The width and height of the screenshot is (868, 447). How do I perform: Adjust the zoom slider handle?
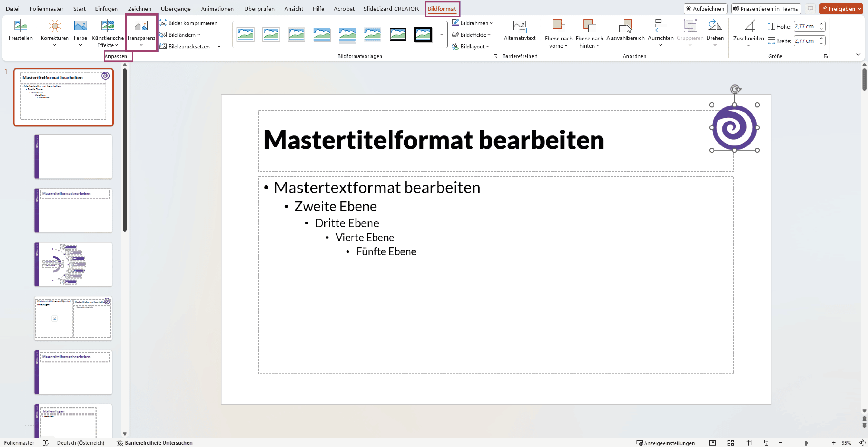coord(806,443)
